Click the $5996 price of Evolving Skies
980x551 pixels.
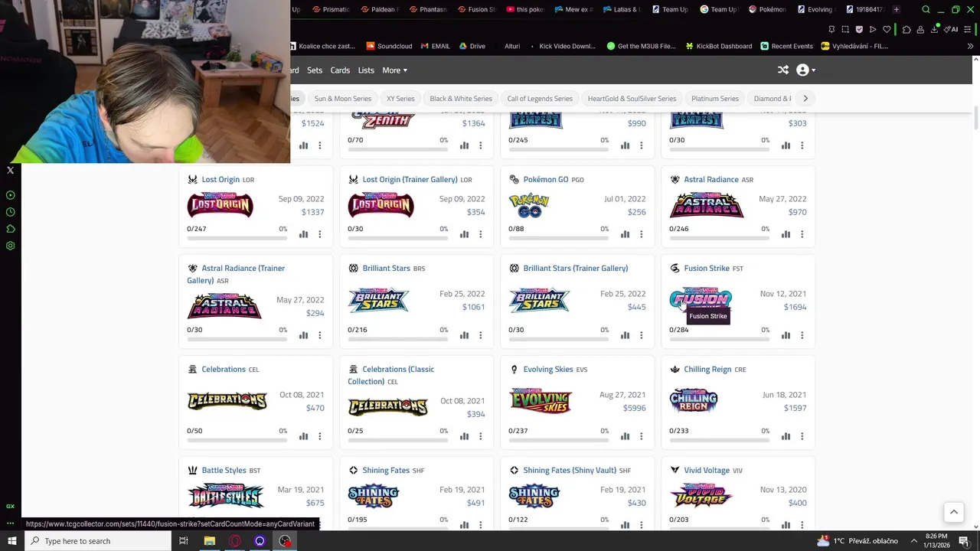click(634, 408)
